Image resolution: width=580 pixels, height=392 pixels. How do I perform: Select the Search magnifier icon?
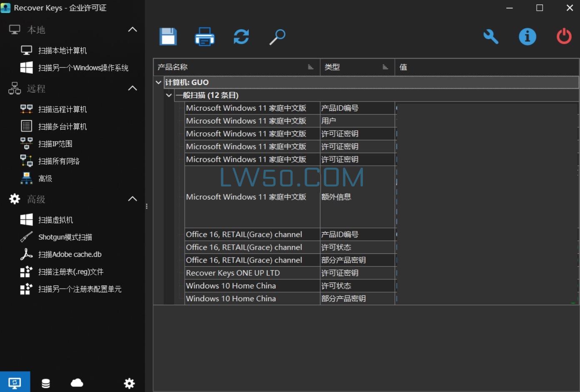tap(277, 37)
